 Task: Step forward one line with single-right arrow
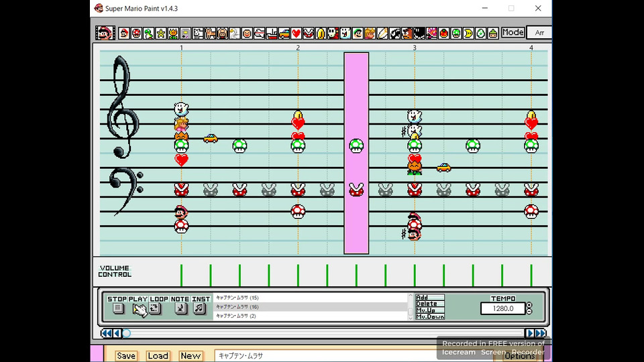click(530, 333)
